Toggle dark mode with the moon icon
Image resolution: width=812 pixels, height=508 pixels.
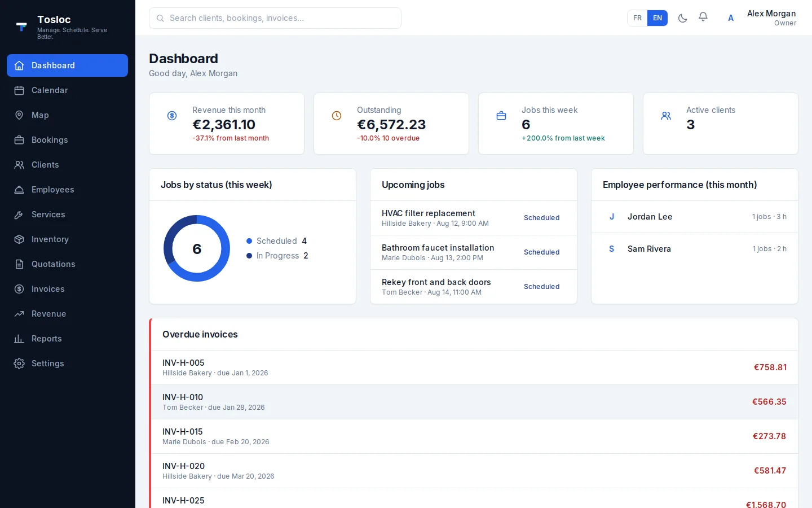point(682,18)
